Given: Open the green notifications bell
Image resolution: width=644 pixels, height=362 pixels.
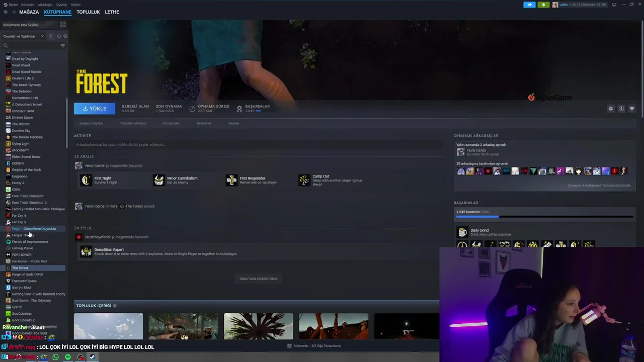Looking at the screenshot, I should [x=543, y=5].
